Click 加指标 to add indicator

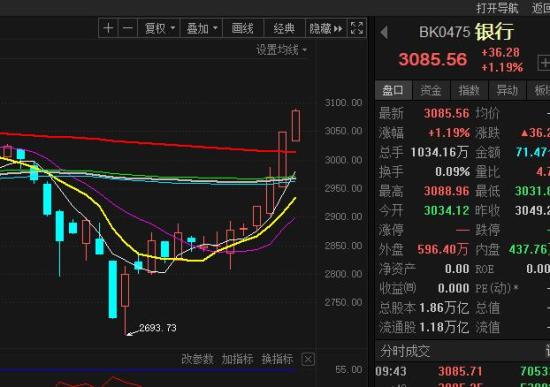[x=237, y=359]
